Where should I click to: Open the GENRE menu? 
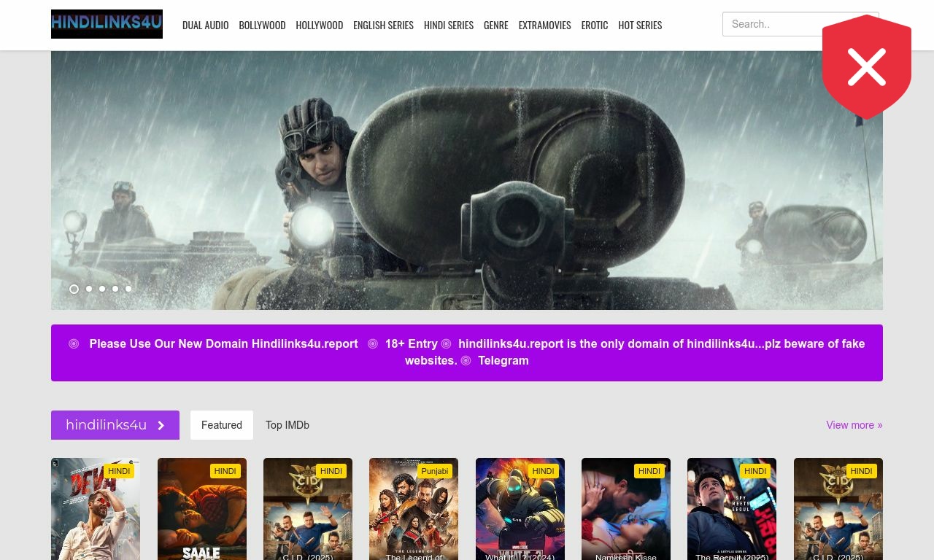coord(495,25)
